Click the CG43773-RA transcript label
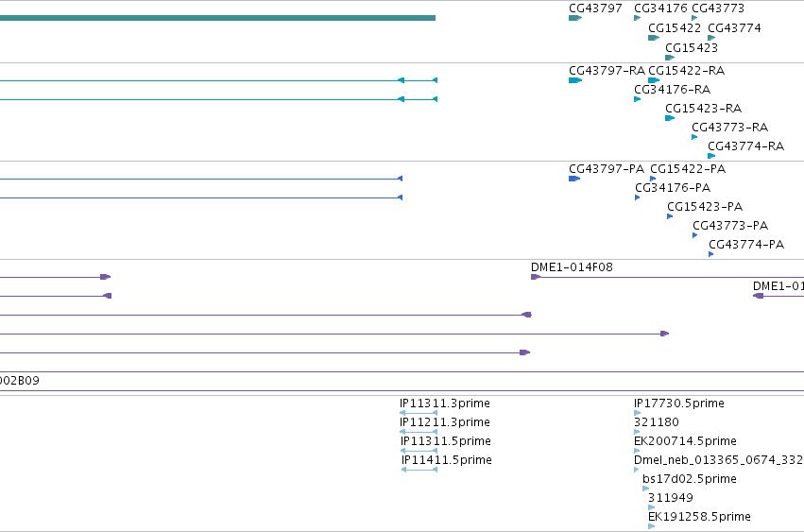Image resolution: width=804 pixels, height=532 pixels. [729, 128]
